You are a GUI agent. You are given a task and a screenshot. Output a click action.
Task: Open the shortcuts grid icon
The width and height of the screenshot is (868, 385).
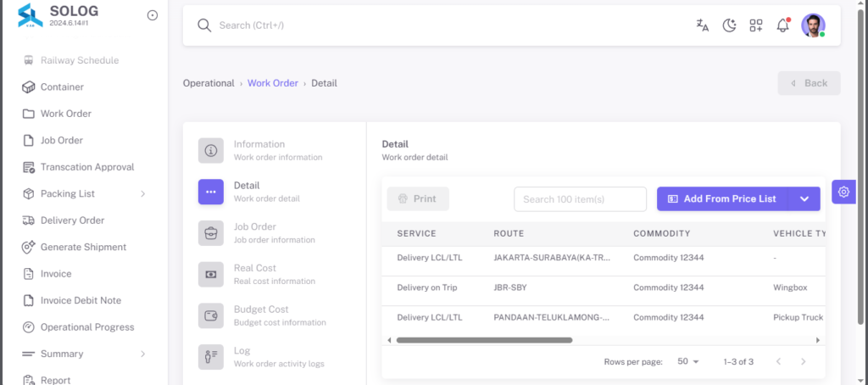click(x=756, y=25)
